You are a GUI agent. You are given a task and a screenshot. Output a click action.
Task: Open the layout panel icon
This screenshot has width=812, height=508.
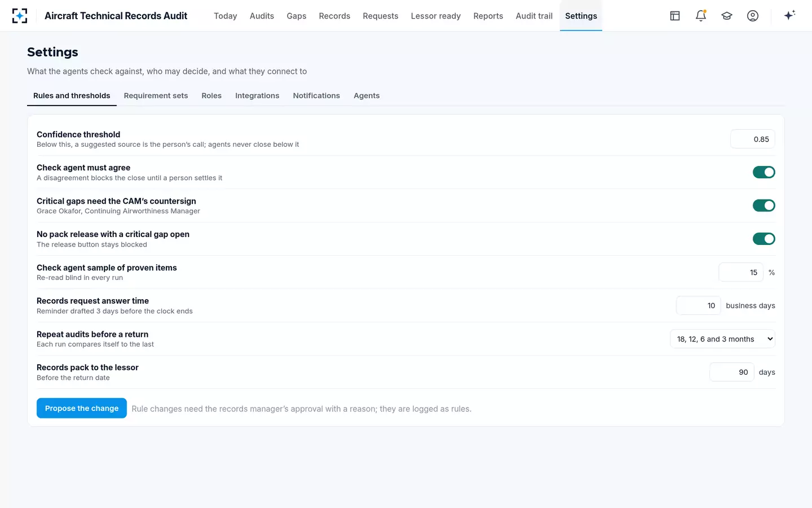tap(675, 16)
